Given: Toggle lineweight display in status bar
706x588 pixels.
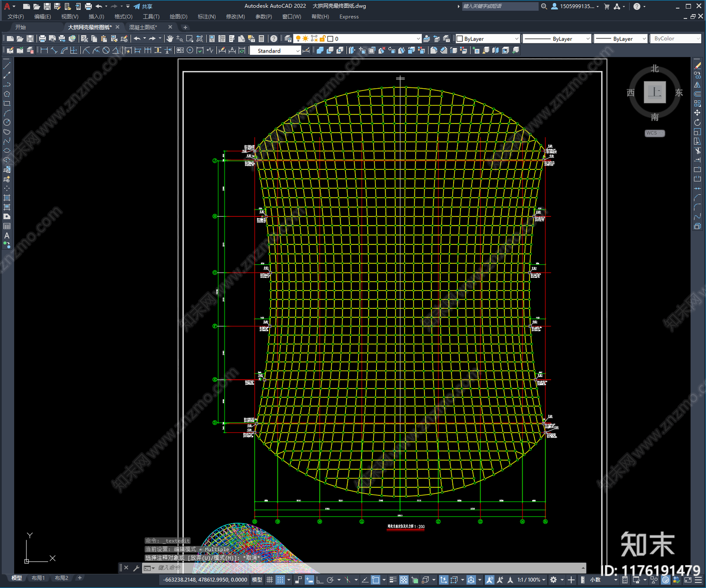Looking at the screenshot, I should pyautogui.click(x=393, y=580).
